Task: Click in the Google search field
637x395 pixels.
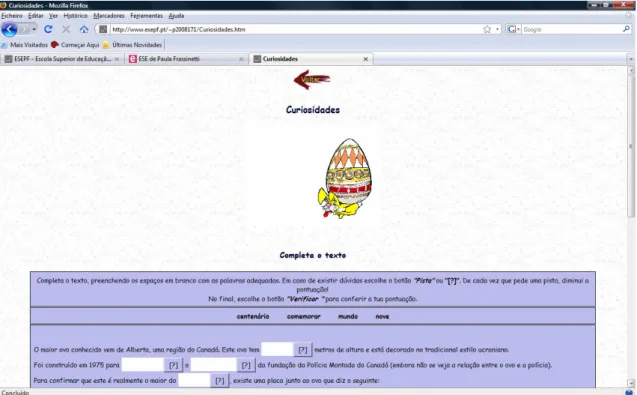Action: 572,29
